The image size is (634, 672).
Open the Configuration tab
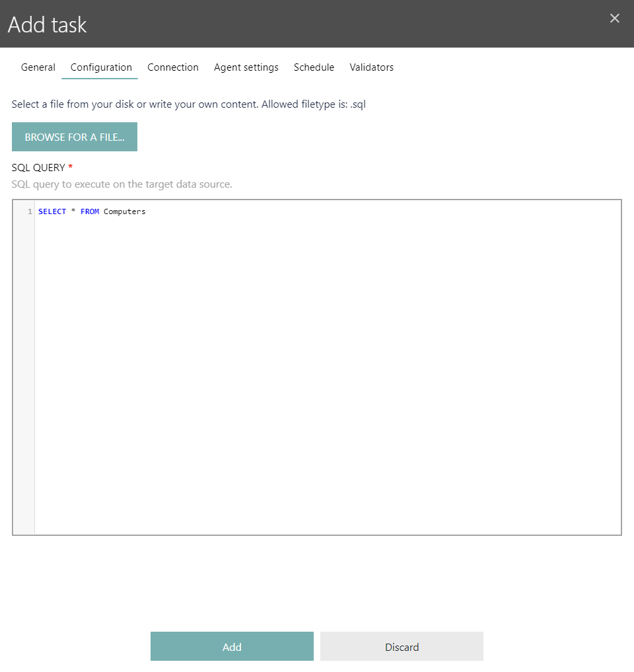point(100,67)
